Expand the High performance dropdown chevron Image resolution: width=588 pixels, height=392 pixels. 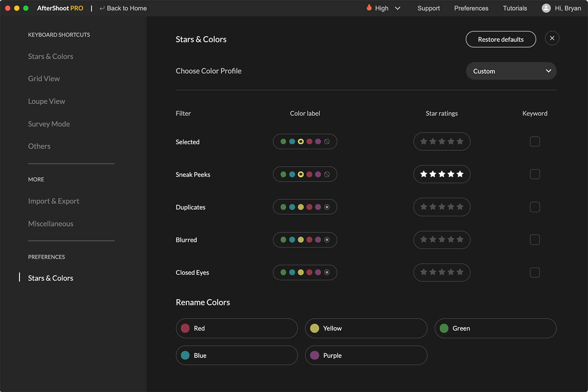click(x=397, y=8)
